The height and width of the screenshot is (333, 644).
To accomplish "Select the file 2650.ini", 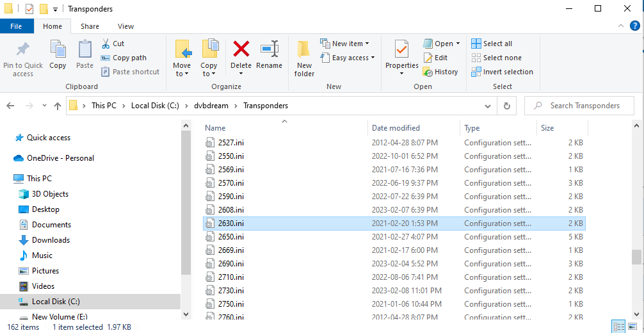I will 394,237.
